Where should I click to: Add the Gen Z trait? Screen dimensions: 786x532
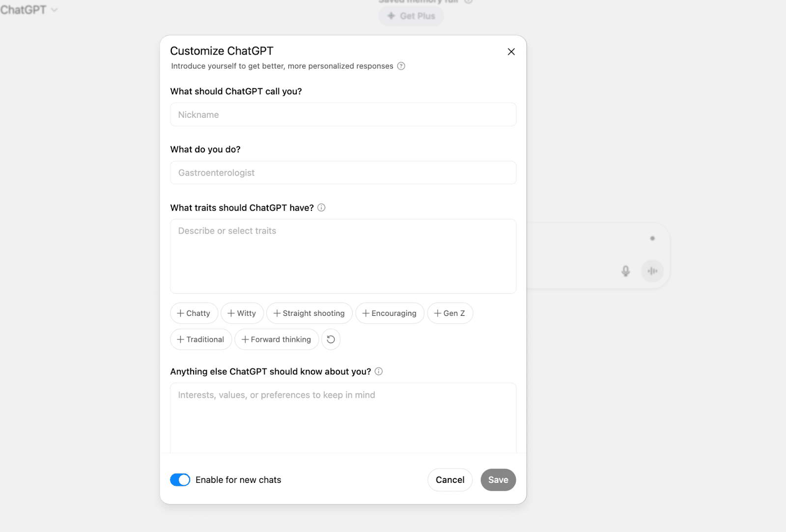click(x=450, y=313)
